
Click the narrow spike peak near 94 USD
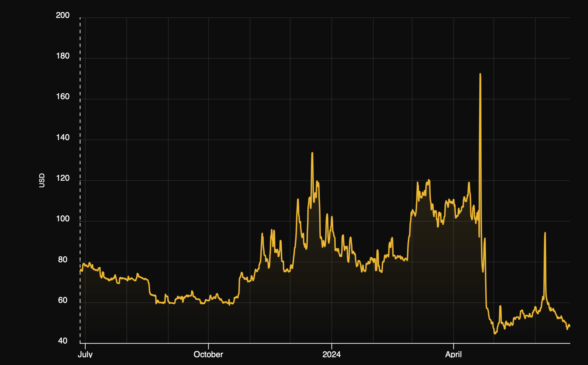545,233
